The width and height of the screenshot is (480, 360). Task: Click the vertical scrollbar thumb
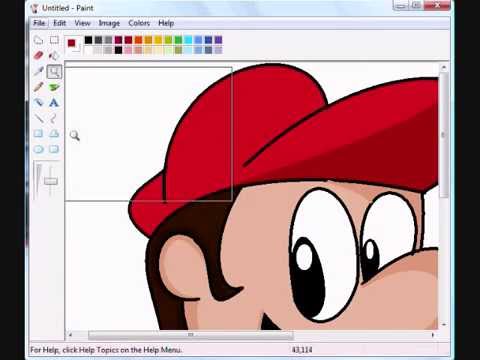tap(443, 135)
